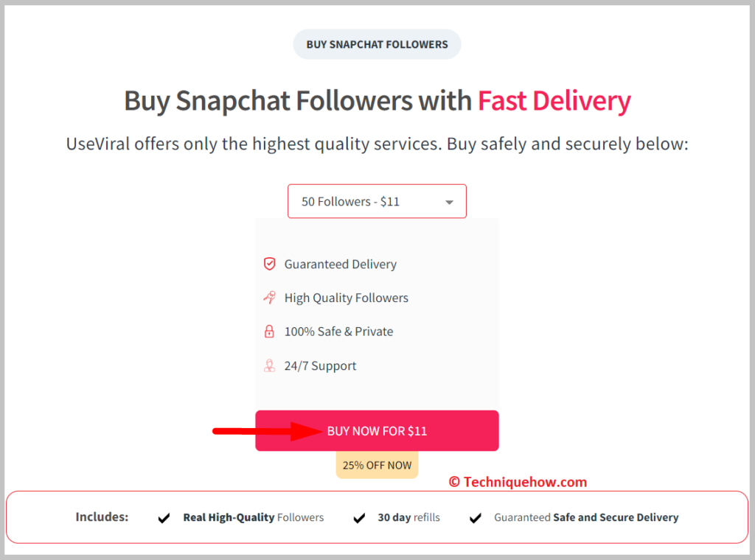Click the 25% OFF NOW badge
755x560 pixels.
377,465
